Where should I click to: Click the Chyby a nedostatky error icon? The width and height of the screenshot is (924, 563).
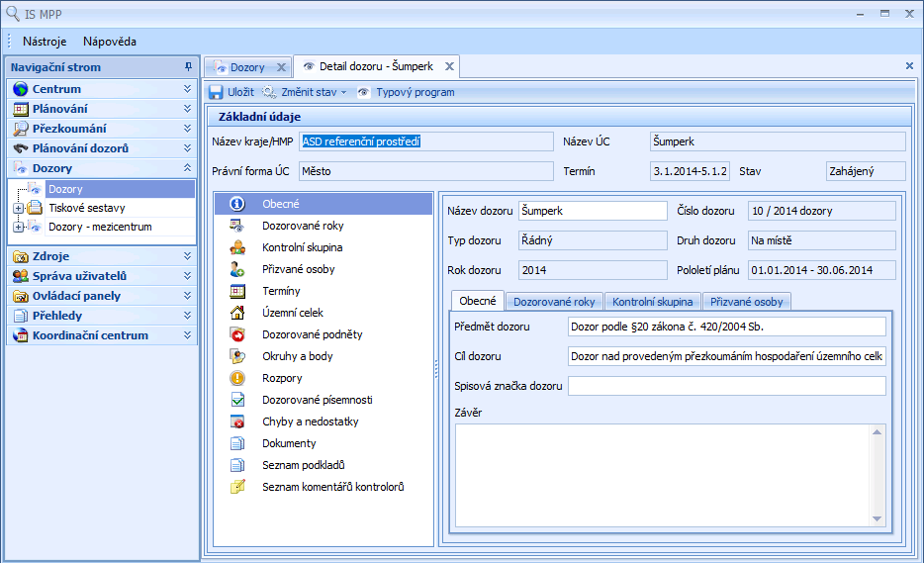point(236,422)
